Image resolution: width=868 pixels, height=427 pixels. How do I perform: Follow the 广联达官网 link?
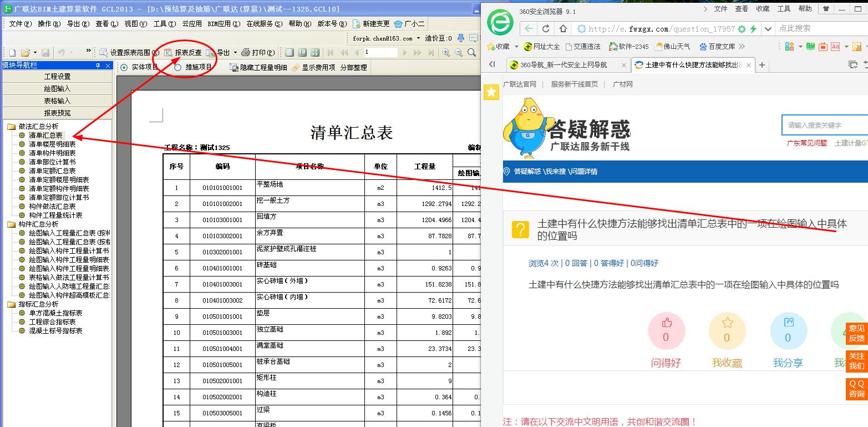coord(520,84)
